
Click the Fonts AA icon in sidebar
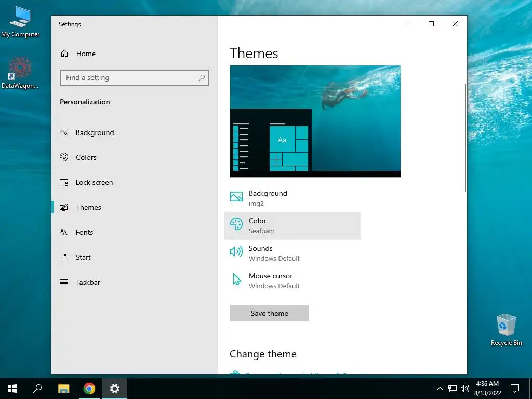coord(64,232)
